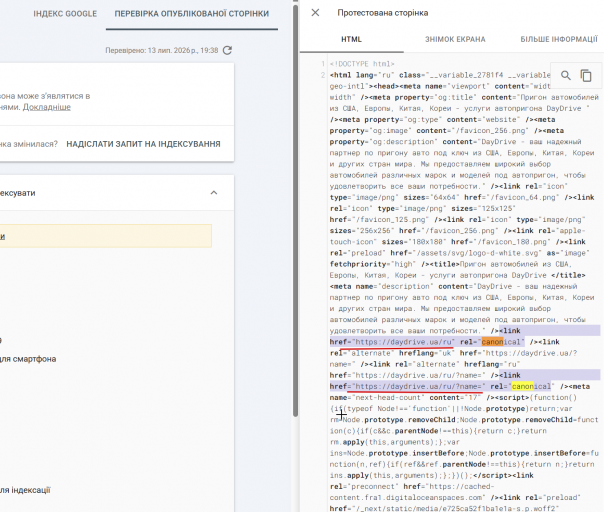Click the orange highlighted canonical match
The width and height of the screenshot is (604, 512).
(x=492, y=342)
